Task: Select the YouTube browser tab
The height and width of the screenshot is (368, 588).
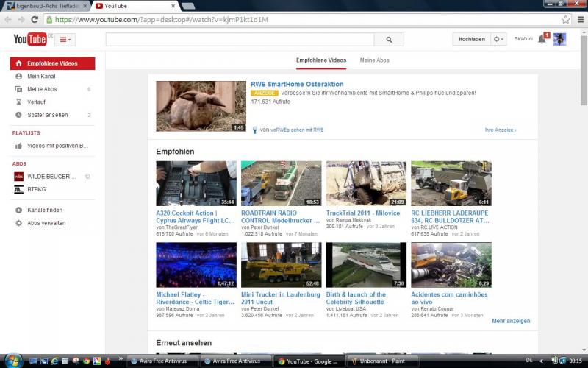Action: pos(135,6)
